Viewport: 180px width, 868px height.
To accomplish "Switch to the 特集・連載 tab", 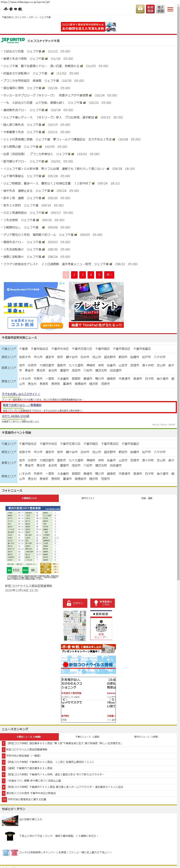I will 147,498.
